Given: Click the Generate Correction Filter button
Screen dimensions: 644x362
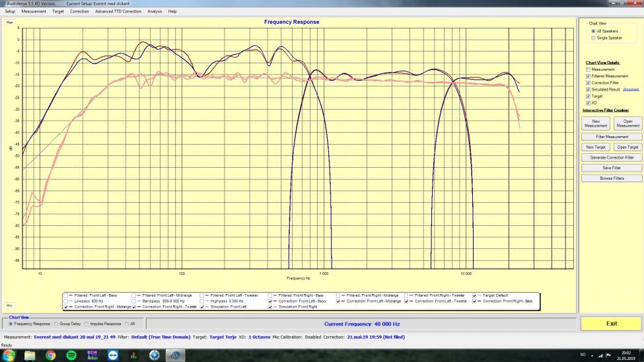Looking at the screenshot, I should [612, 157].
